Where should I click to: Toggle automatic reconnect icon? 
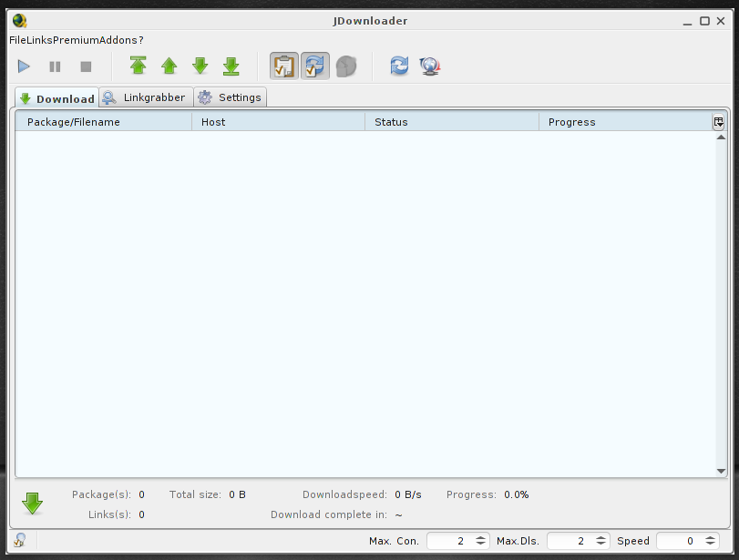(315, 66)
